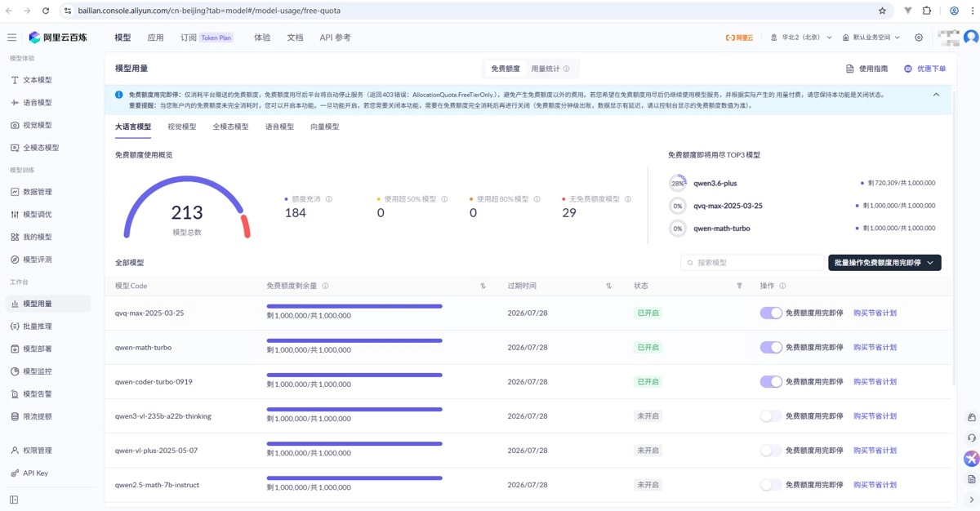Click the 模型监控 sidebar icon
Viewport: 980px width, 511px height.
click(15, 371)
